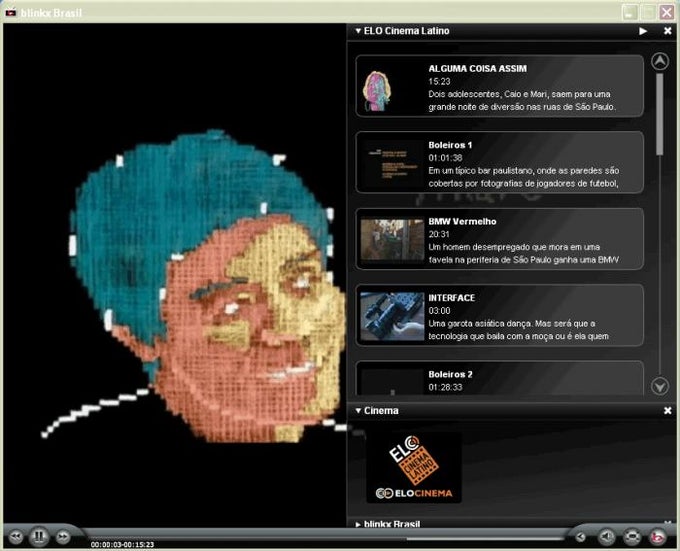Toggle fullscreen mode icon
Viewport: 680px width, 551px height.
[632, 537]
